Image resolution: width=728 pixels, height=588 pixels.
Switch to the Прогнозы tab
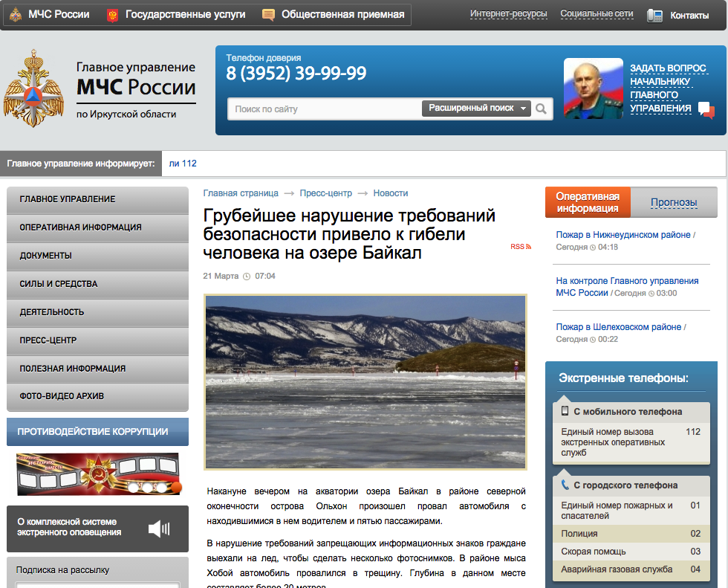coord(674,202)
